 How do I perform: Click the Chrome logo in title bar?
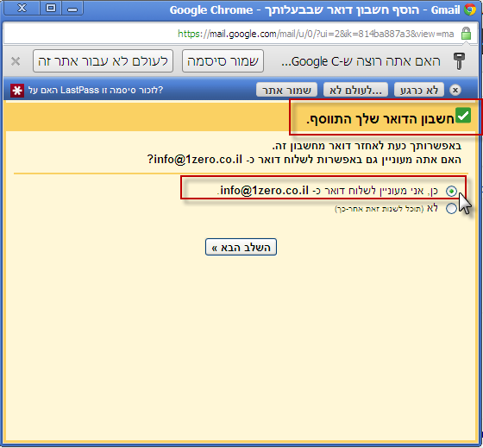tap(470, 9)
